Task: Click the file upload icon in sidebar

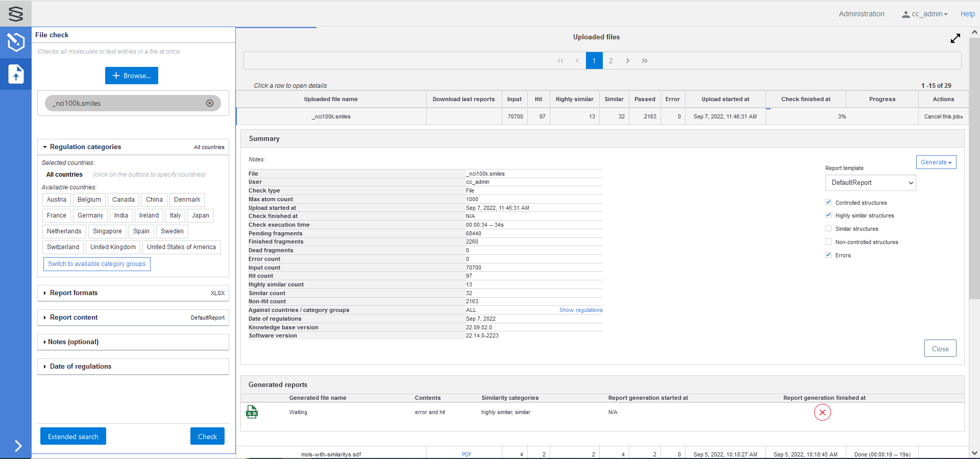Action: (x=16, y=74)
